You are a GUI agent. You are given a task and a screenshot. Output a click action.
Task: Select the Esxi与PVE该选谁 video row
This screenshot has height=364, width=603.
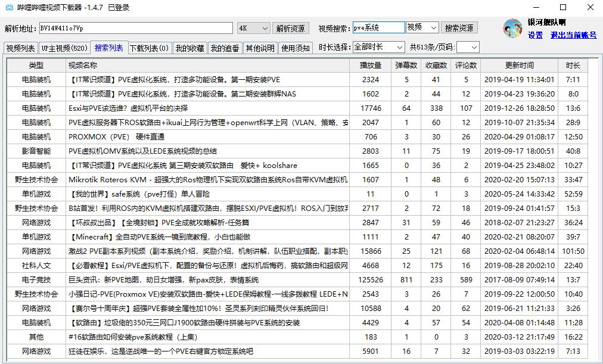pos(207,108)
